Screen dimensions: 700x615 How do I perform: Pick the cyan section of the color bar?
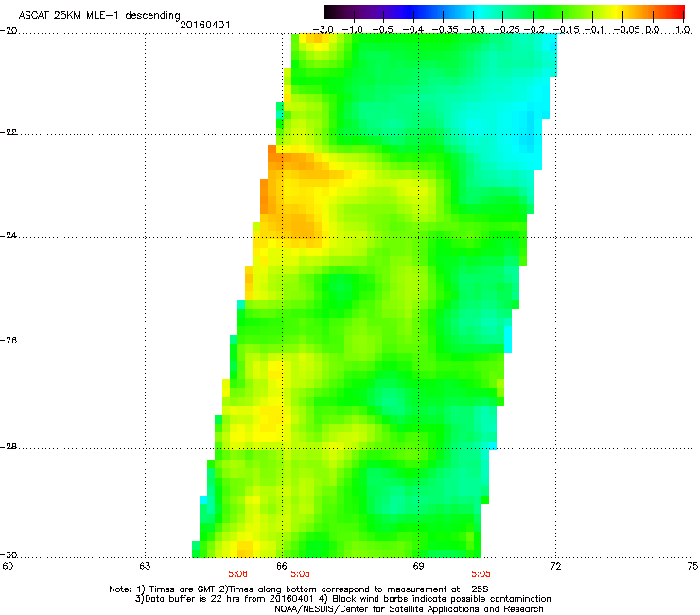click(x=478, y=11)
